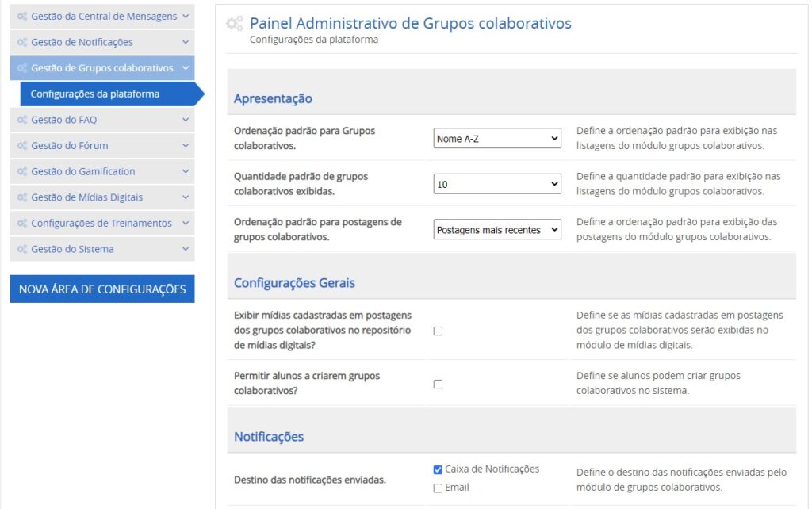812x509 pixels.
Task: Open the Nome A-Z ordering dropdown
Action: [497, 139]
